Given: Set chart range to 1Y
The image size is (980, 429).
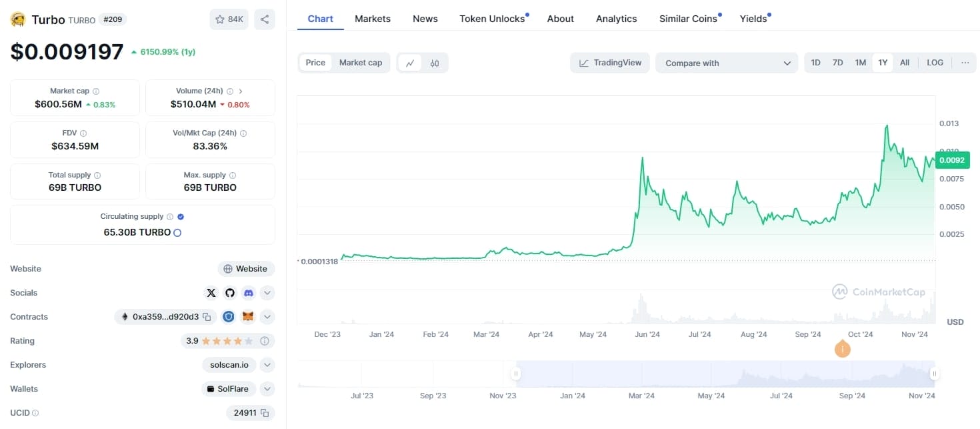Looking at the screenshot, I should pos(883,63).
